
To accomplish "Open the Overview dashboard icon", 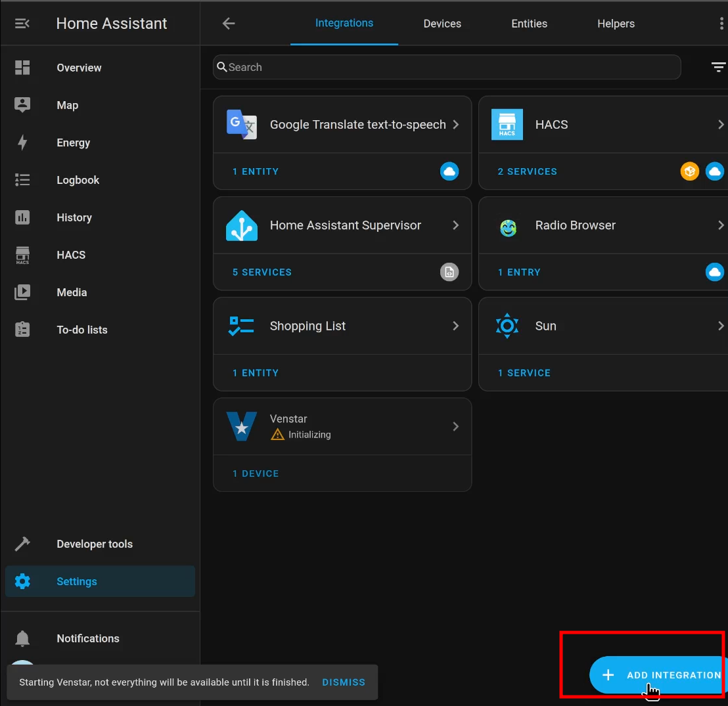I will tap(22, 68).
